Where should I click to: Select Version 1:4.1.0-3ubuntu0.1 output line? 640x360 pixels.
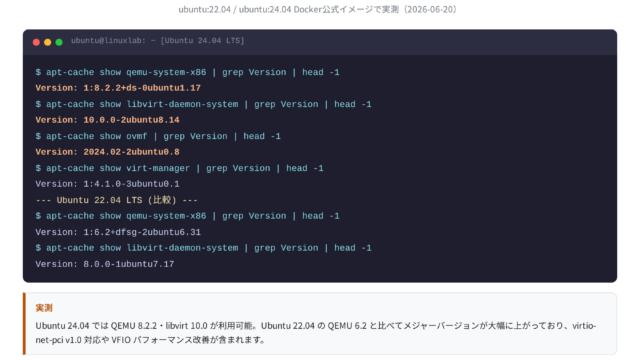coord(107,184)
